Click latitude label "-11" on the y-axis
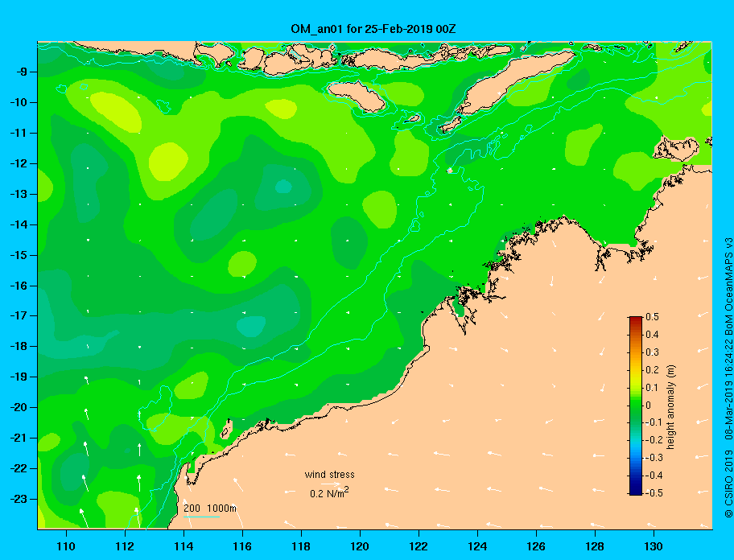Image resolution: width=734 pixels, height=560 pixels. click(x=18, y=134)
